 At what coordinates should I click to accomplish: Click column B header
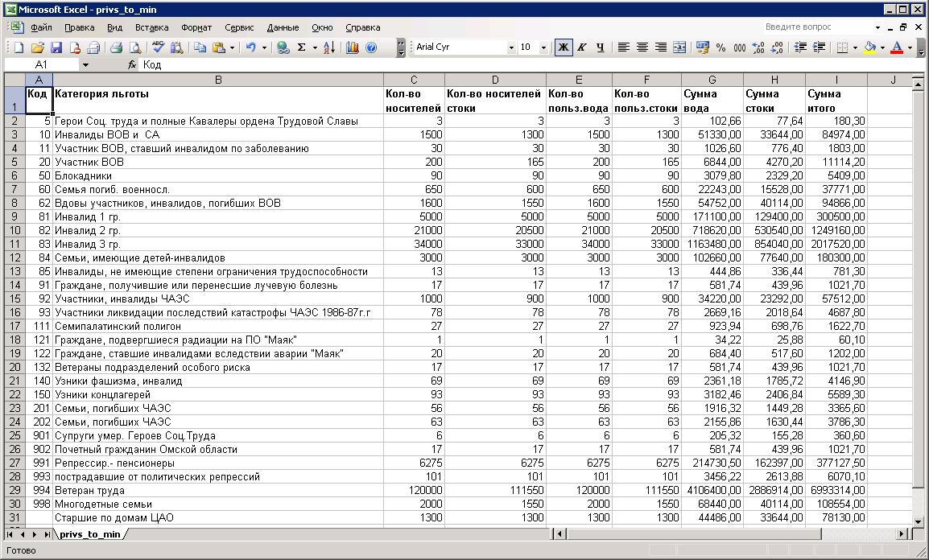[217, 79]
